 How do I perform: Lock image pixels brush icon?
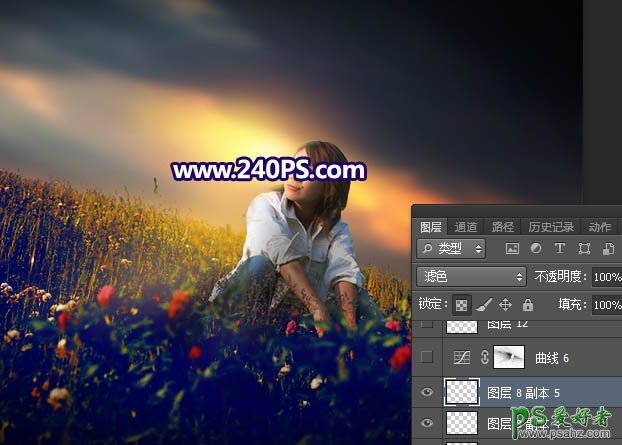483,304
